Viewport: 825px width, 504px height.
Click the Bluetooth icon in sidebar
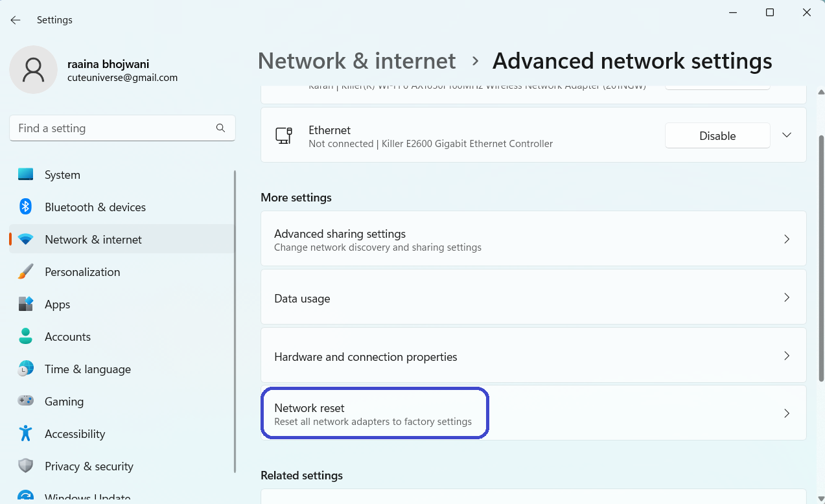(x=25, y=207)
